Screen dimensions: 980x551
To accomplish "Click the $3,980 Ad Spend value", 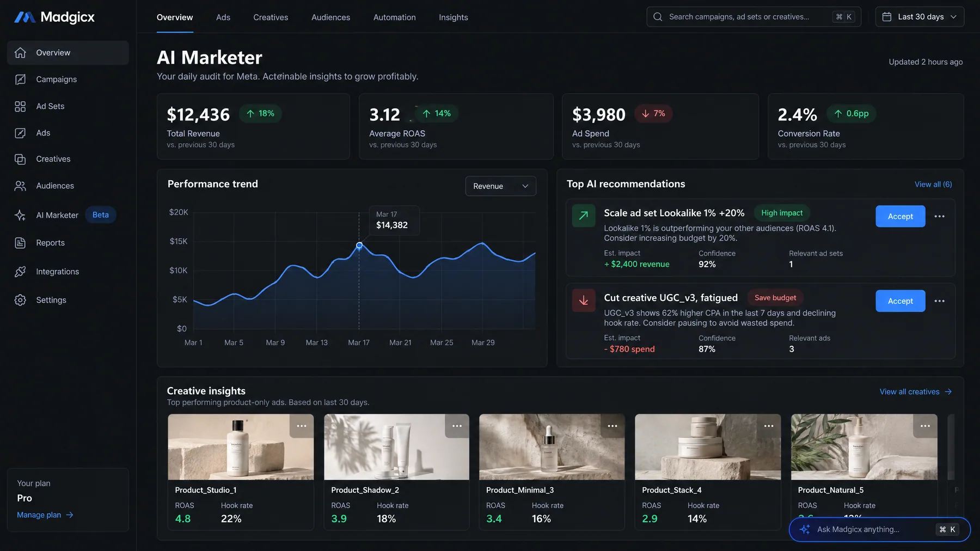I will click(599, 115).
